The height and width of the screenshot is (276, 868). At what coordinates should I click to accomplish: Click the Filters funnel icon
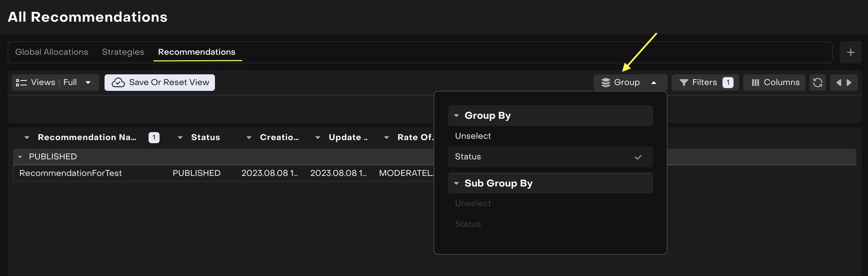tap(684, 83)
